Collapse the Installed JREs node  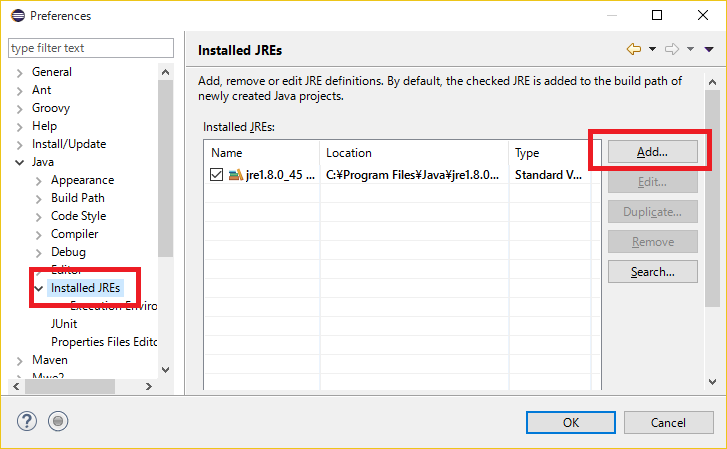(x=39, y=289)
